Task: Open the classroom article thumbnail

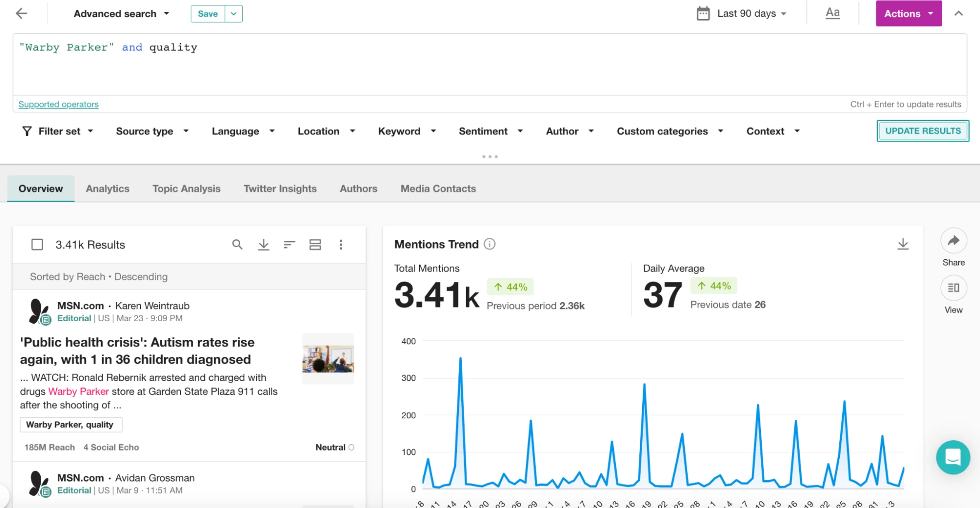Action: point(328,358)
